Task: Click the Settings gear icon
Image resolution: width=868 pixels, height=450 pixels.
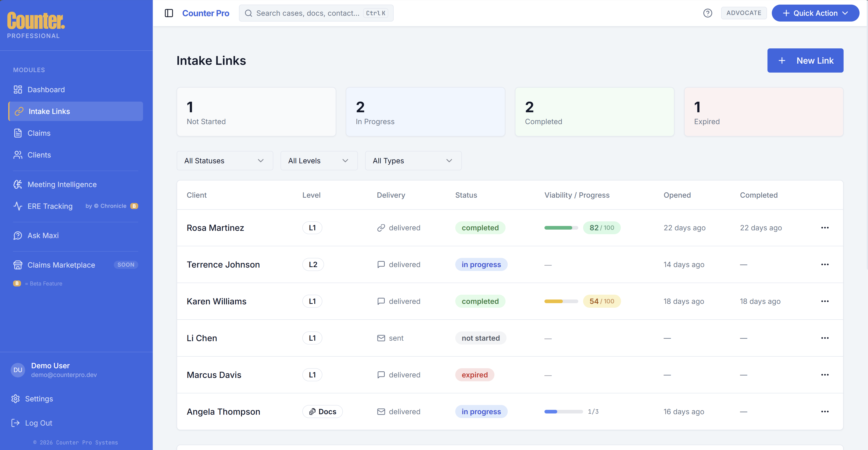Action: coord(15,399)
